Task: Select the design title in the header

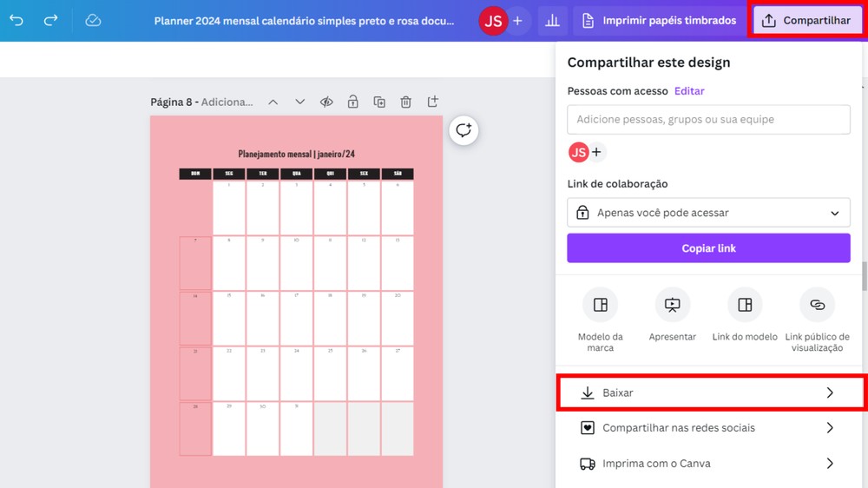Action: pyautogui.click(x=304, y=21)
